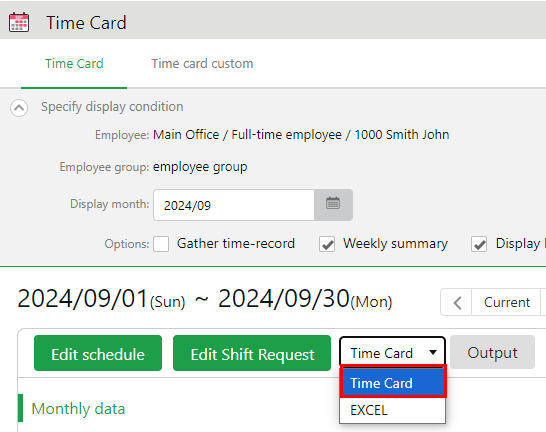The height and width of the screenshot is (432, 546).
Task: Select Time Card from the dropdown list
Action: (393, 382)
